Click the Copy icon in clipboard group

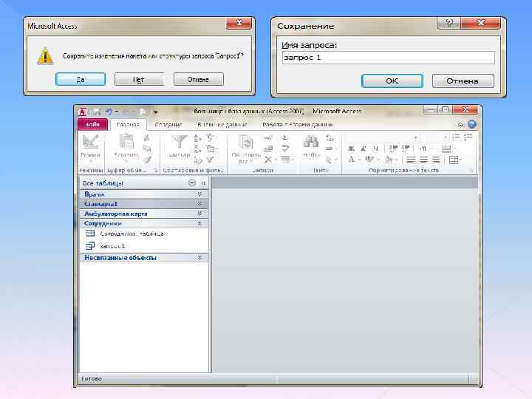(x=147, y=149)
